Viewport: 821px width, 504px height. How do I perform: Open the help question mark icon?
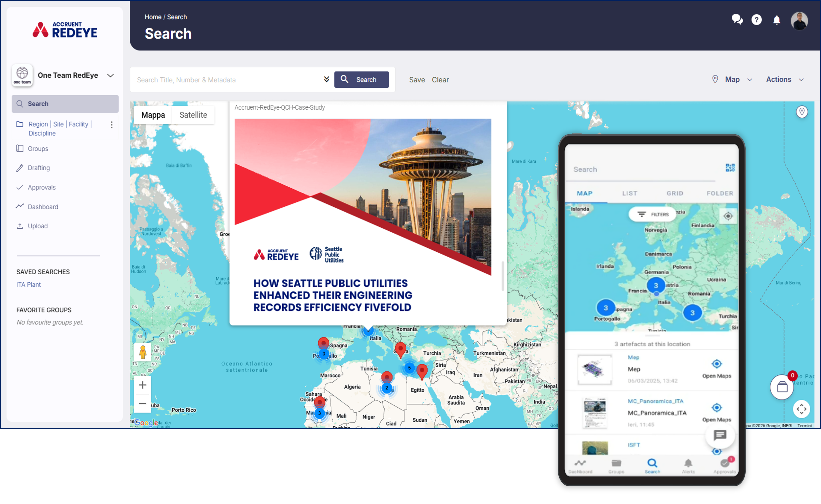tap(756, 20)
